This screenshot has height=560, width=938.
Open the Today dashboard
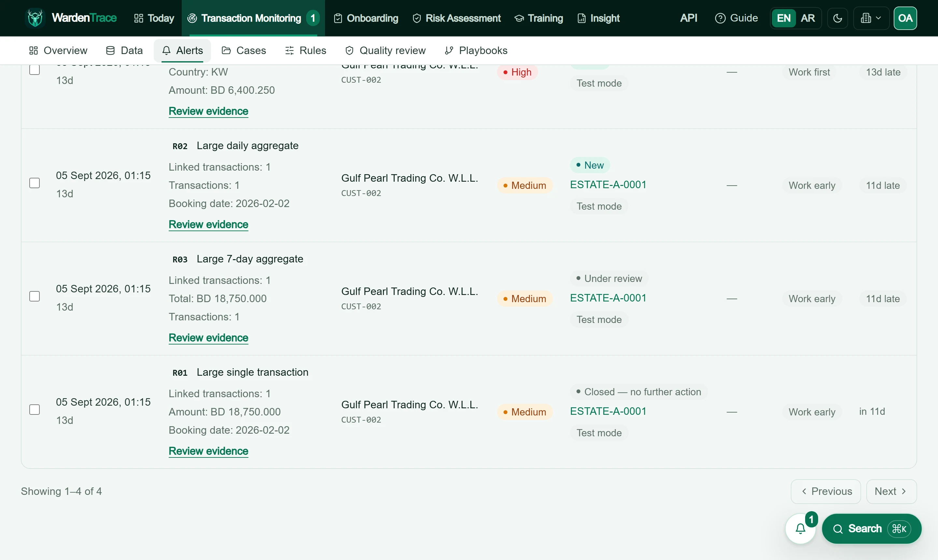(154, 18)
